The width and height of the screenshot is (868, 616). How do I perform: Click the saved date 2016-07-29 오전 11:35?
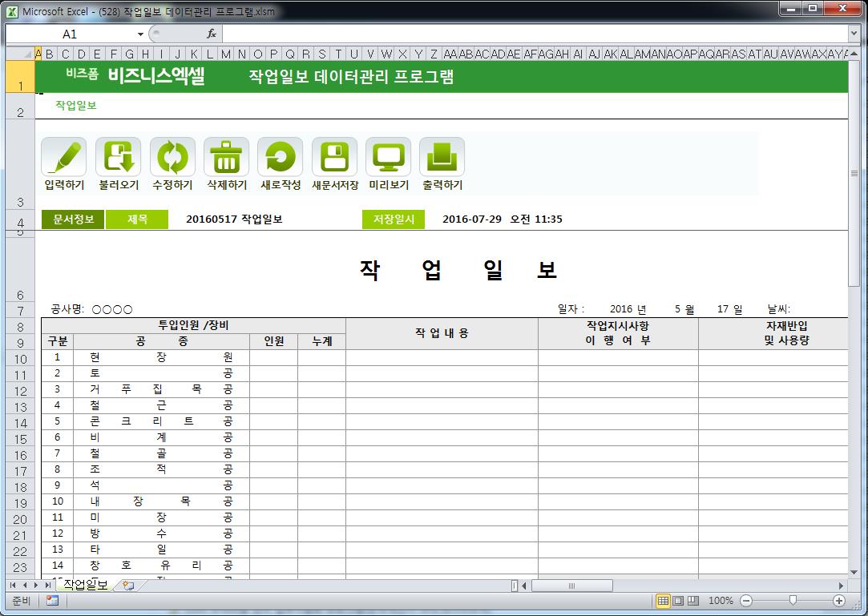502,219
